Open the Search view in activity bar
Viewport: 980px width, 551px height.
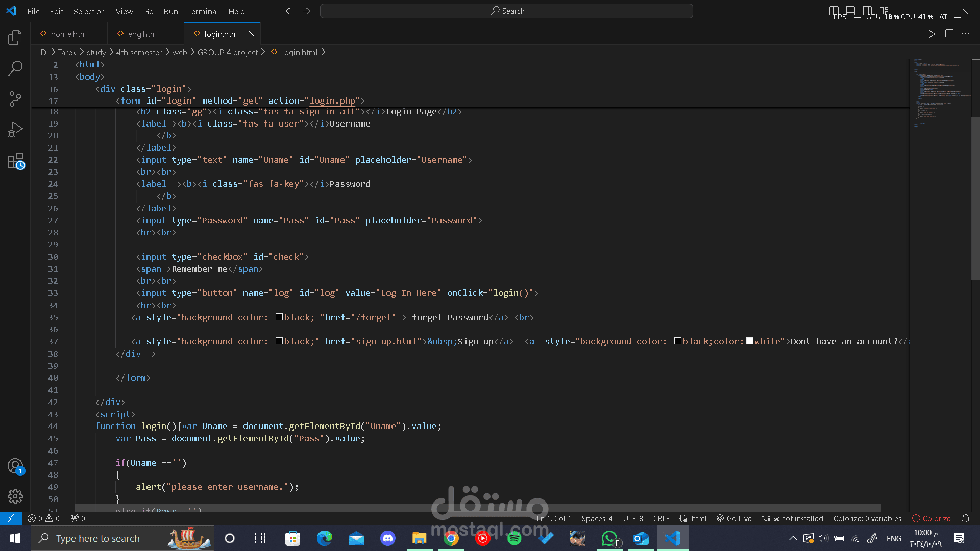point(15,68)
